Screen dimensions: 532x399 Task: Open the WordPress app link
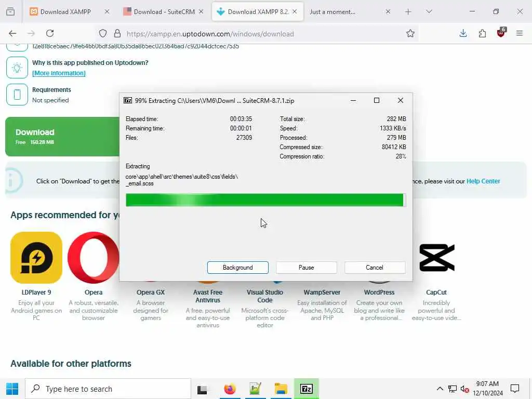coord(379,292)
